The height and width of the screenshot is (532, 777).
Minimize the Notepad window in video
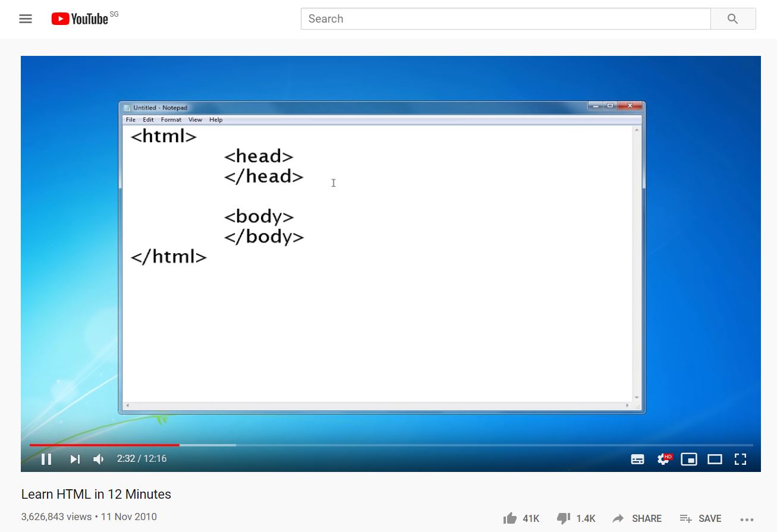pyautogui.click(x=596, y=106)
